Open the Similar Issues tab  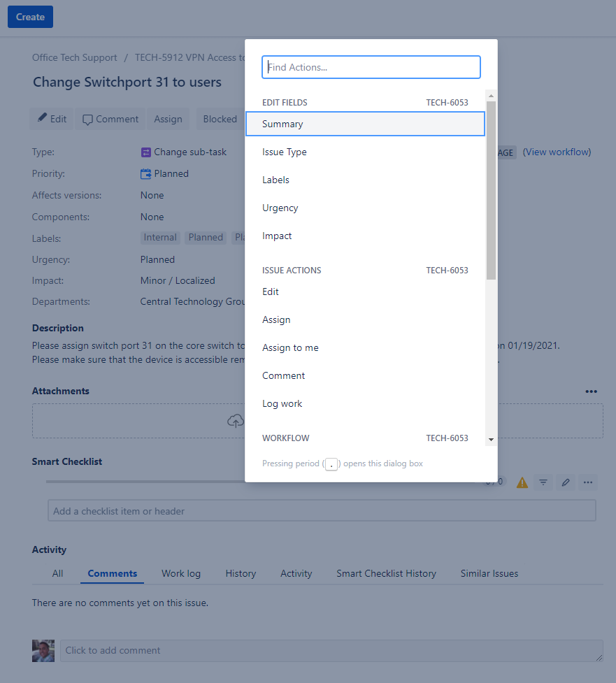(x=489, y=573)
